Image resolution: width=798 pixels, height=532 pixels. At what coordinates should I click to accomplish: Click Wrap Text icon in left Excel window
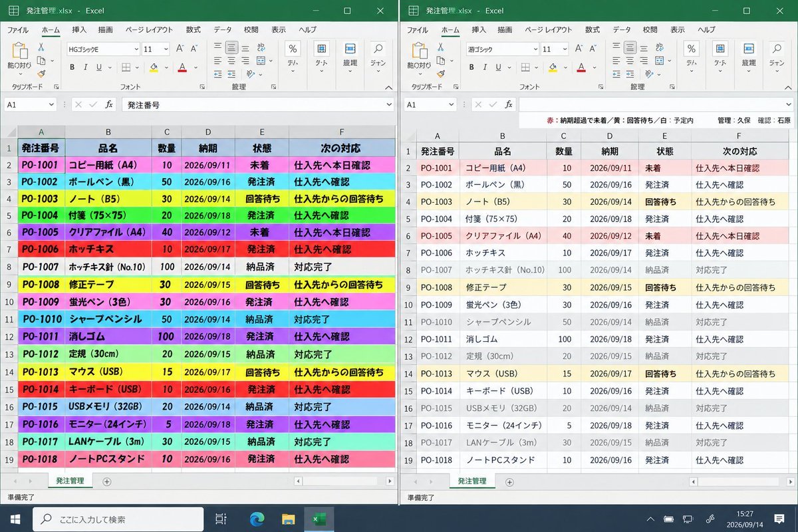click(260, 48)
